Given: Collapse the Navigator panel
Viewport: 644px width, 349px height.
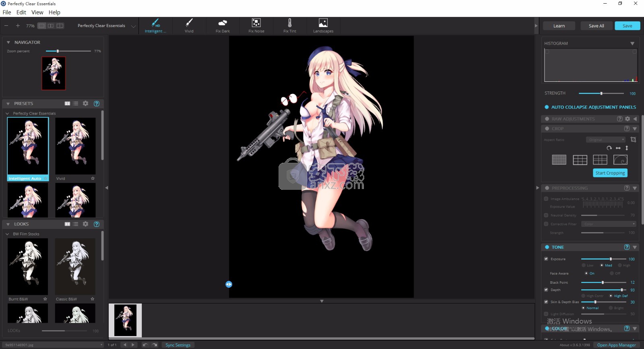Looking at the screenshot, I should click(x=8, y=42).
